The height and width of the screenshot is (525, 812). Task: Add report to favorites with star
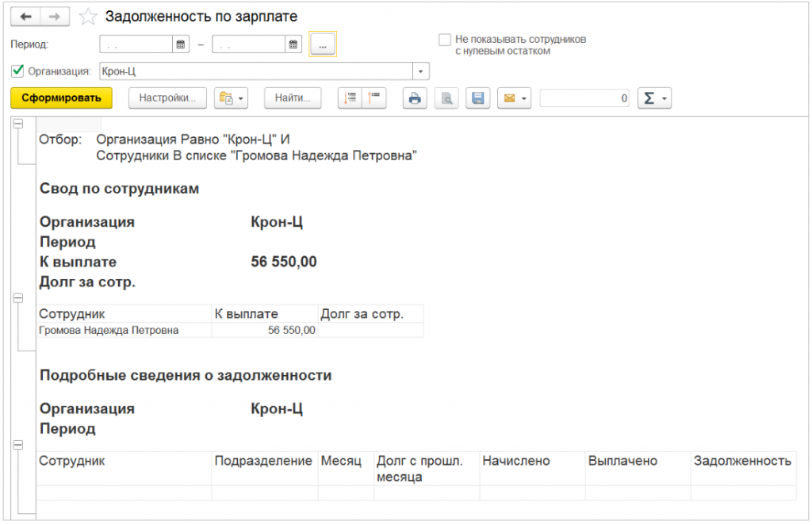point(89,17)
